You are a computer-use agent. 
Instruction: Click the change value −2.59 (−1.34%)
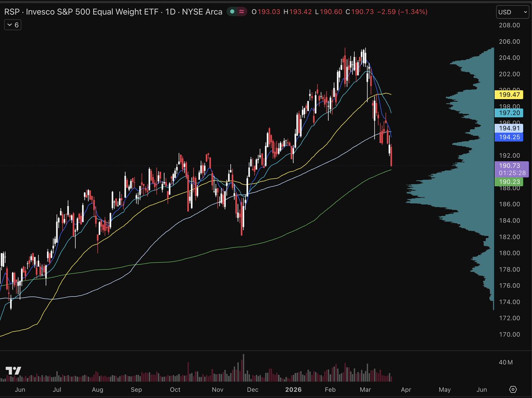tap(402, 12)
